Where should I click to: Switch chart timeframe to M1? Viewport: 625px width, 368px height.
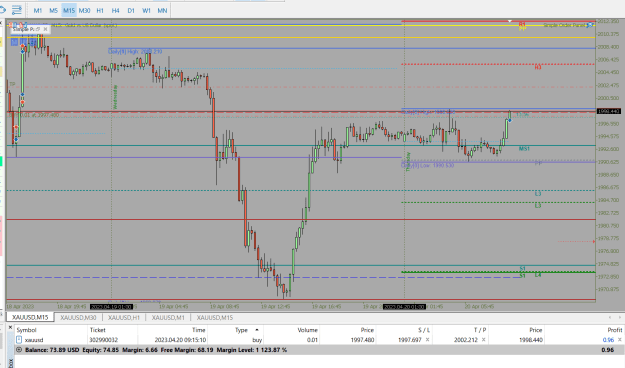(x=38, y=10)
